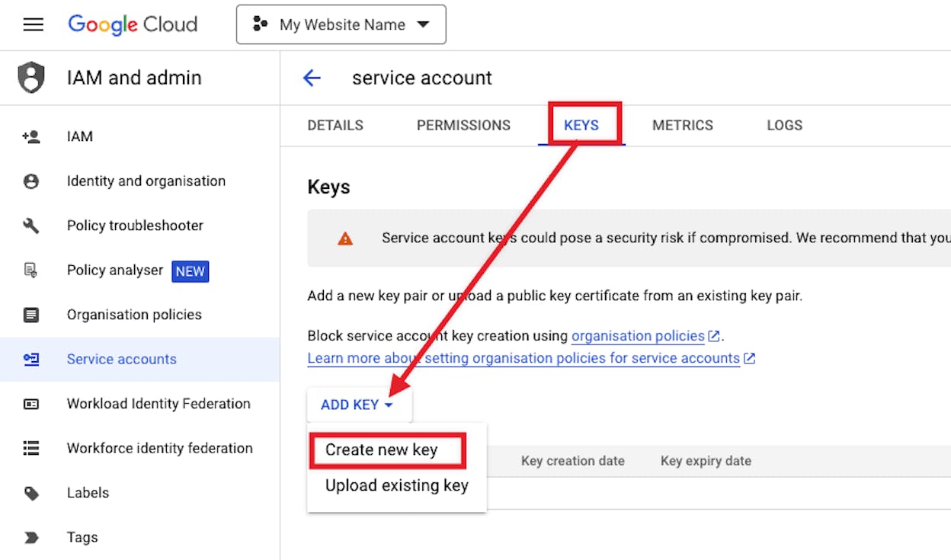Switch to the DETAILS tab
The image size is (951, 560).
[335, 125]
